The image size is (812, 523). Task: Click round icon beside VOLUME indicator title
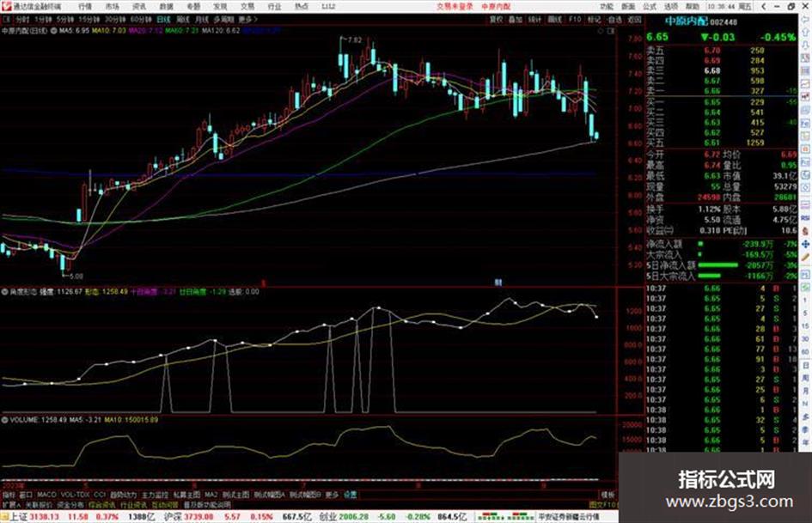point(4,420)
